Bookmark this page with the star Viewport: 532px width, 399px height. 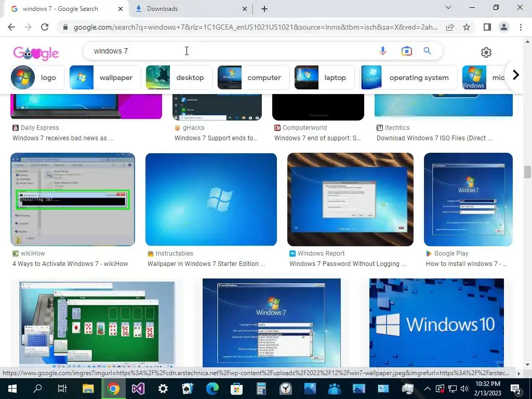pyautogui.click(x=467, y=27)
